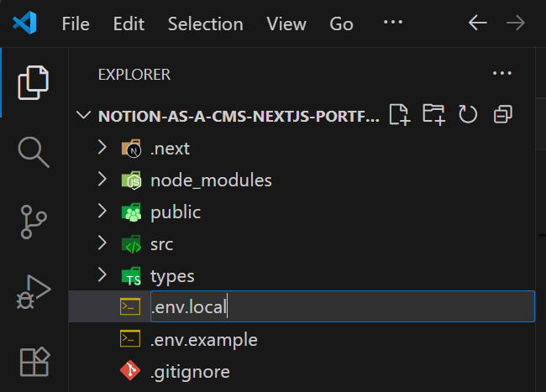
Task: Open the .gitignore file
Action: tap(190, 371)
